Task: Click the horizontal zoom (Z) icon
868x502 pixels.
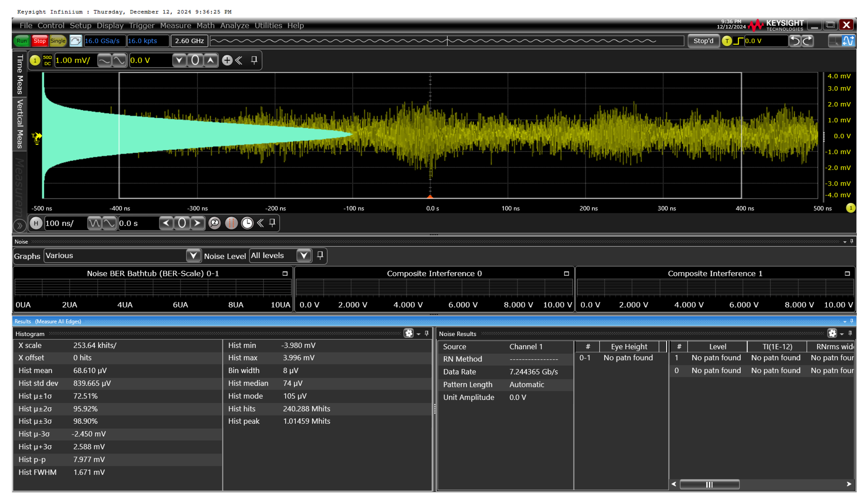Action: tap(215, 223)
